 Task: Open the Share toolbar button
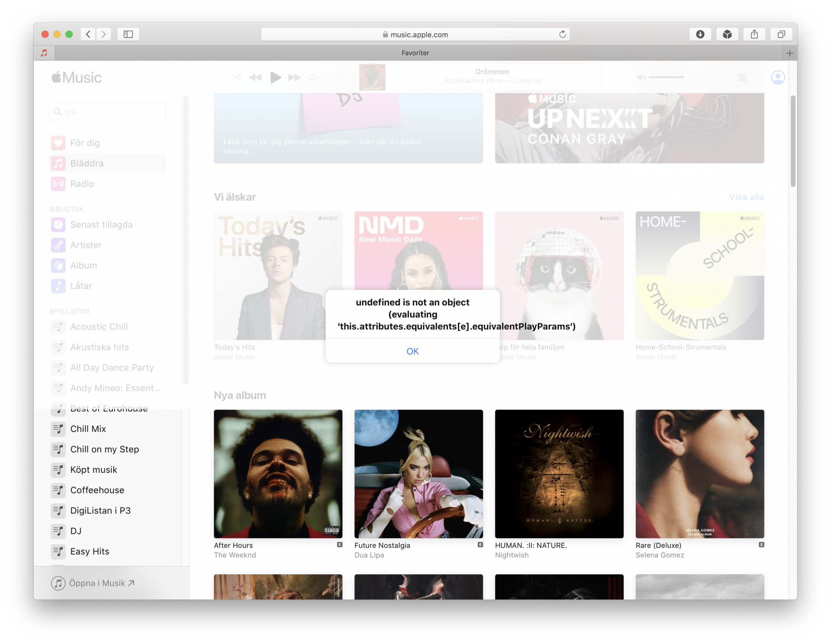[754, 34]
